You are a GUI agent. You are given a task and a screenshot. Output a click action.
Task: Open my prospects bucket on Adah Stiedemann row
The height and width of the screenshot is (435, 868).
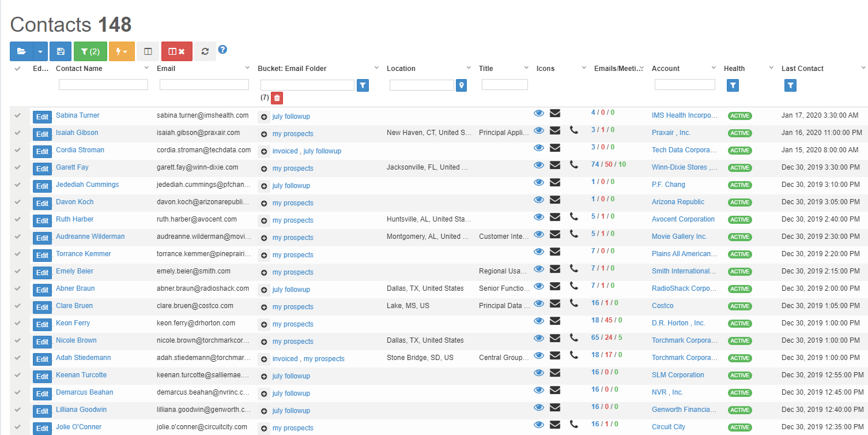324,359
